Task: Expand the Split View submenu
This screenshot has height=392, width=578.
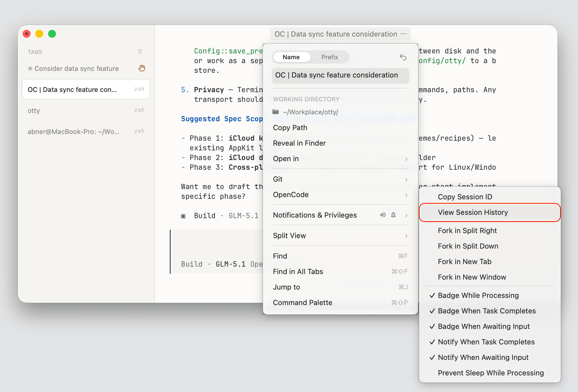Action: point(340,236)
